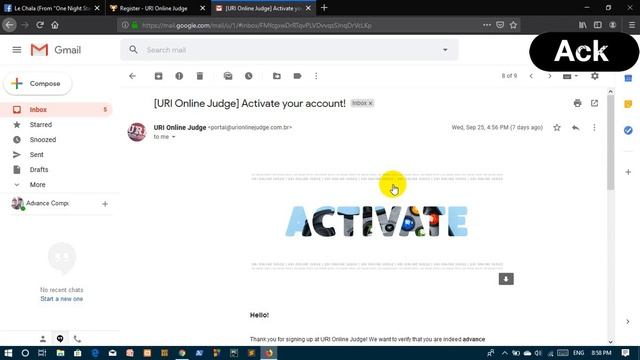Bookmark this page with star icon
The image size is (640, 360).
coord(513,25)
